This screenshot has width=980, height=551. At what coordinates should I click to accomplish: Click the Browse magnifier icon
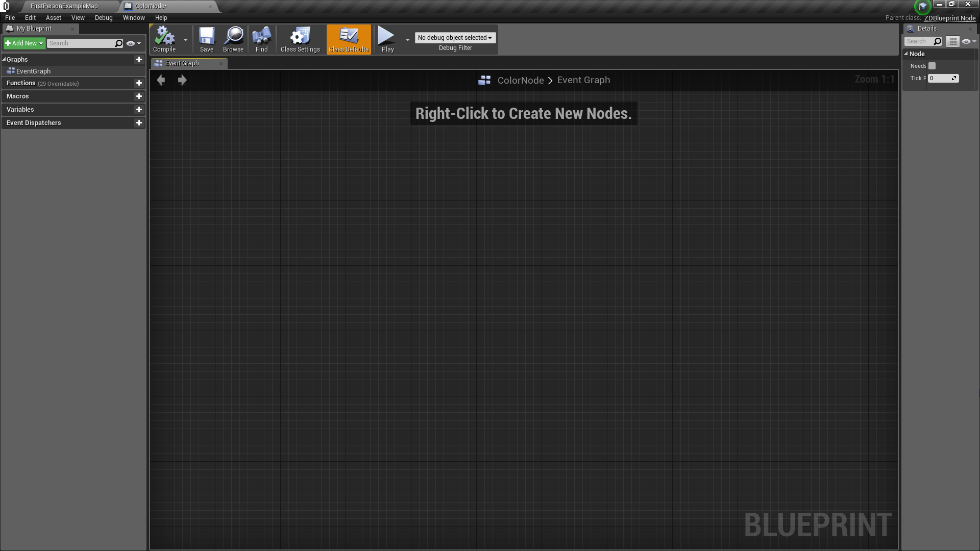[233, 36]
